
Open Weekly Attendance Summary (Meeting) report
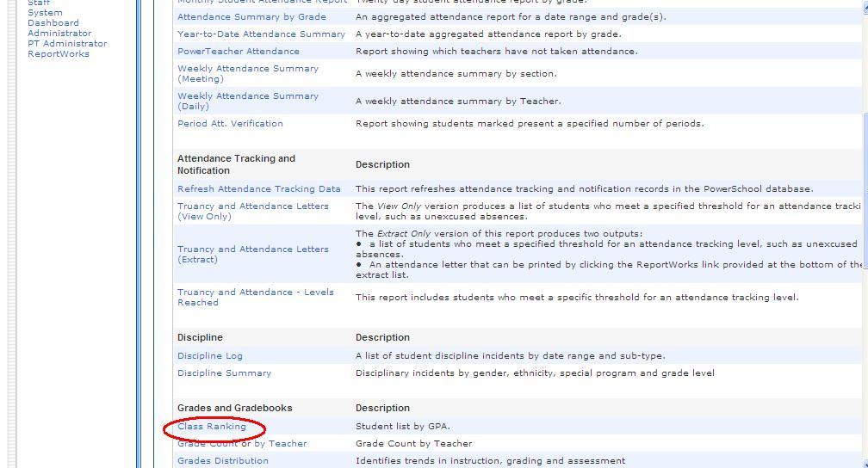click(x=248, y=74)
